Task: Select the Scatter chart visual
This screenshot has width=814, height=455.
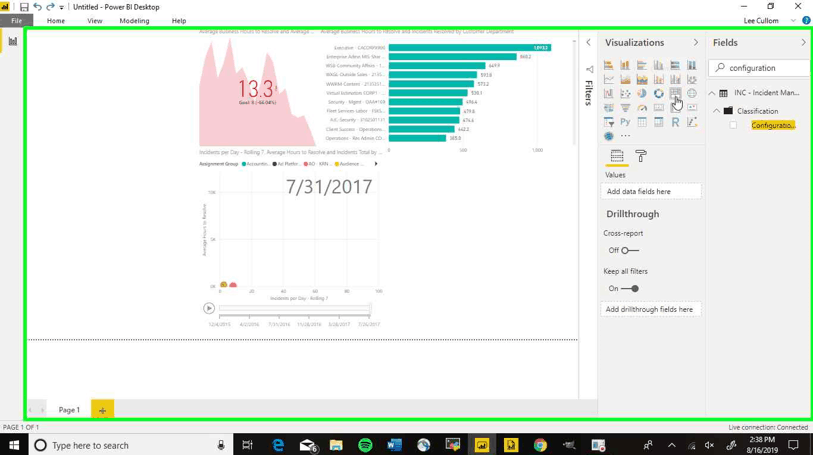Action: click(625, 93)
